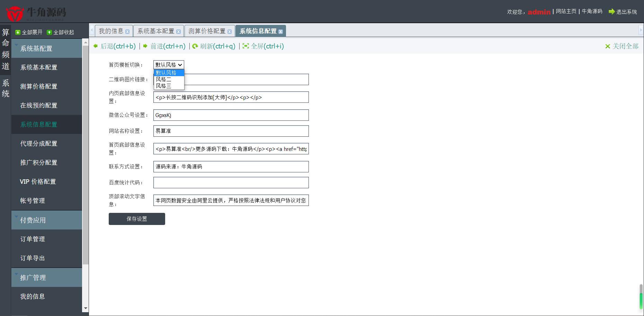Click the 刷新(ctrl+q) link

tap(218, 46)
